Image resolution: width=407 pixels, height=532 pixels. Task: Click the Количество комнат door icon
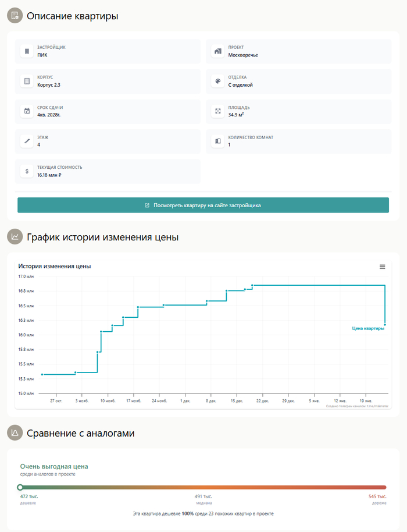click(218, 141)
